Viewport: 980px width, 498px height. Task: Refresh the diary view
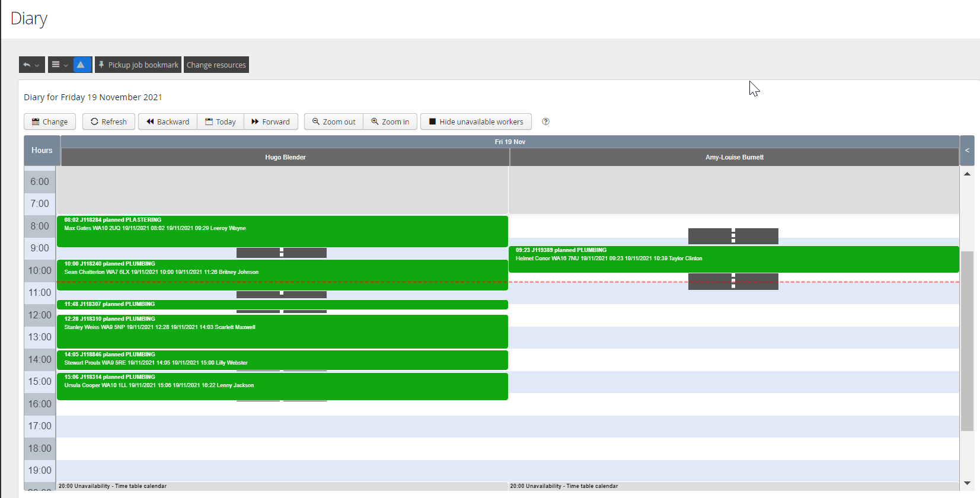(108, 122)
